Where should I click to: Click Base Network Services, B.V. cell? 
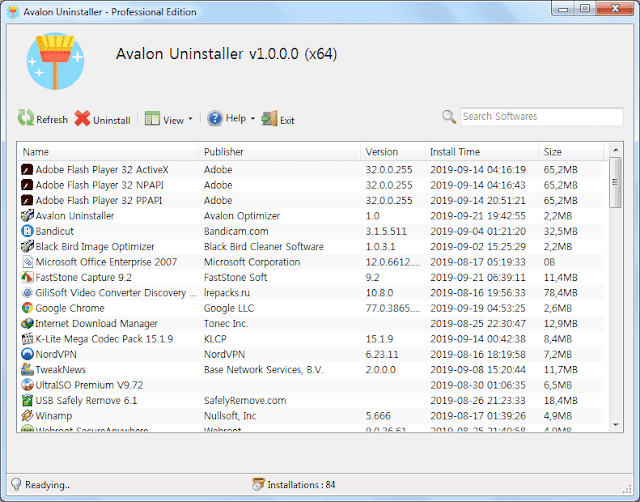pos(264,370)
